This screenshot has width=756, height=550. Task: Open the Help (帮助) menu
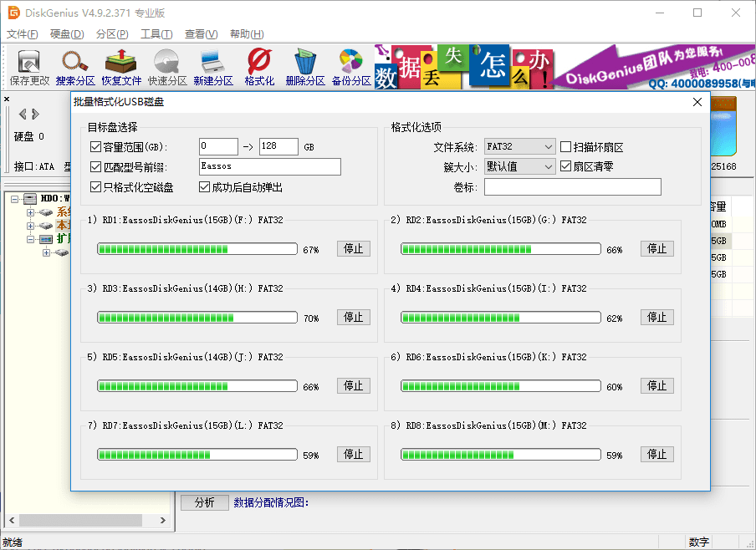click(x=247, y=34)
